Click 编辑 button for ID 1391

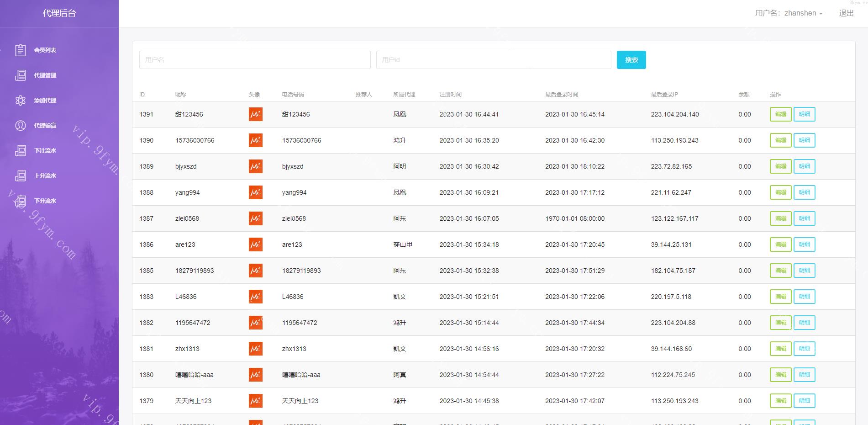click(780, 114)
